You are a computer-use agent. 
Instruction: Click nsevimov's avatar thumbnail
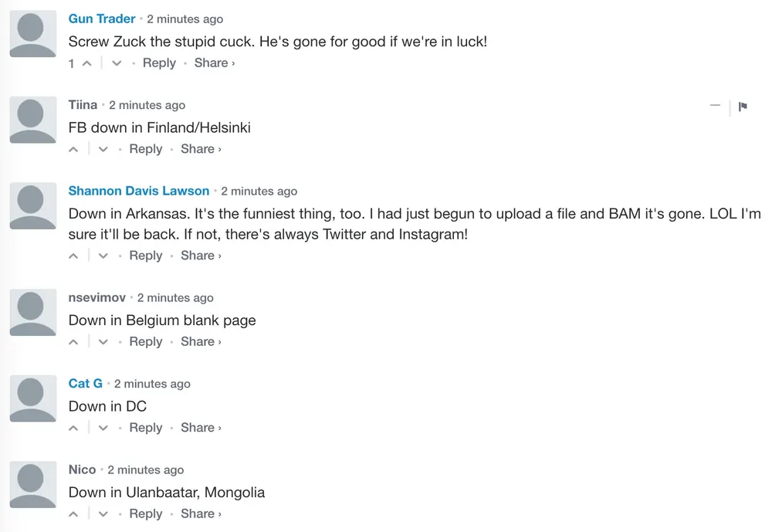(x=33, y=312)
